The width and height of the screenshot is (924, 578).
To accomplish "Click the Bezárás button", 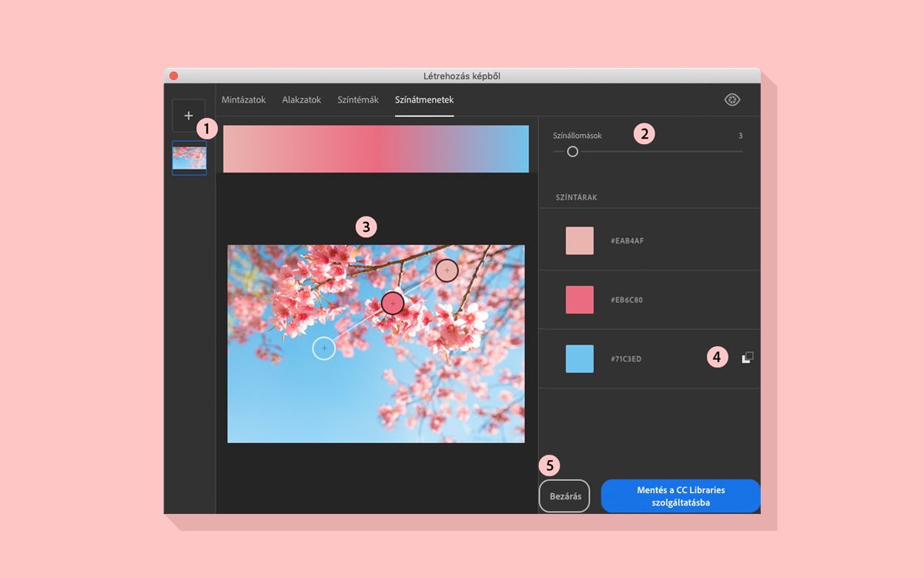I will (564, 496).
